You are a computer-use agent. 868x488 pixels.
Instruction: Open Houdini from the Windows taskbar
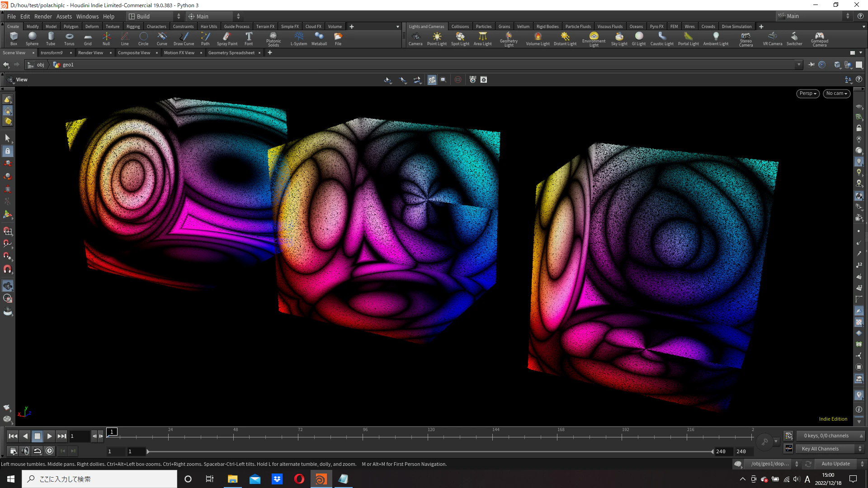(x=321, y=479)
